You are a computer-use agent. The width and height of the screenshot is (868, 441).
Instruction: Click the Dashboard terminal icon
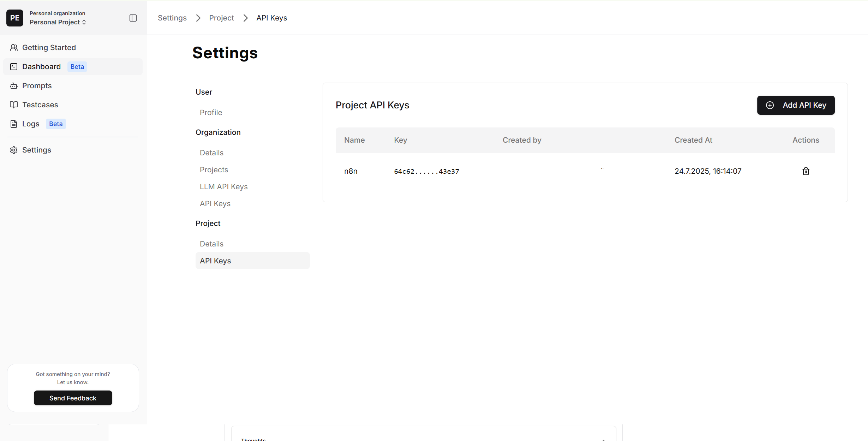coord(14,67)
